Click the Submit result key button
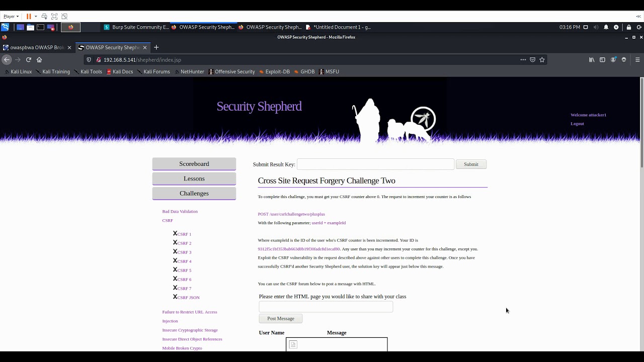 coord(471,164)
